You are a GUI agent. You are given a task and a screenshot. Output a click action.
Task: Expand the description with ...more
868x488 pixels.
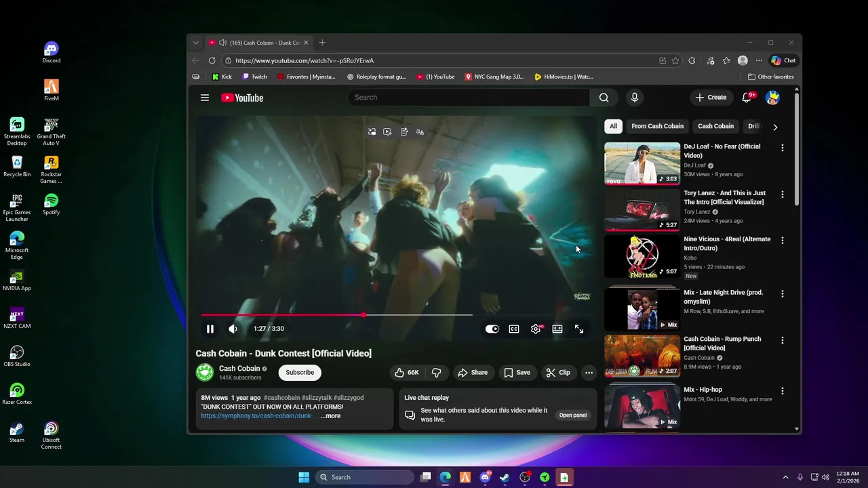point(330,416)
